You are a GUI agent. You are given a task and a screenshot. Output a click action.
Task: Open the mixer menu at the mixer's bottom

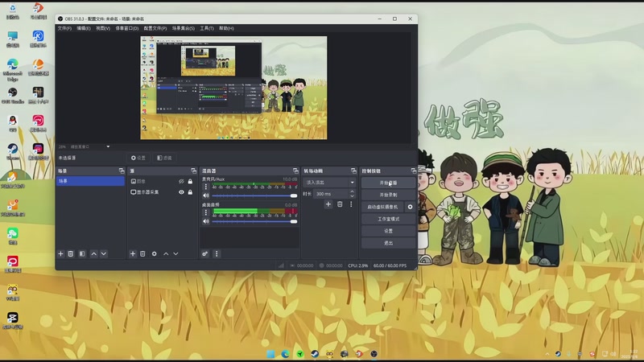tap(217, 254)
